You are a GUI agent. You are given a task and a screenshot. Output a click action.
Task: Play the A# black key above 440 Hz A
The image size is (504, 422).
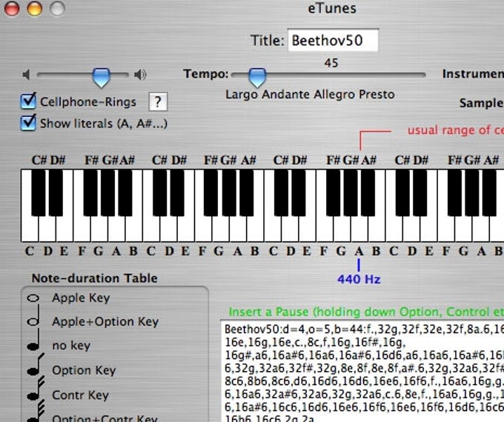[x=368, y=192]
